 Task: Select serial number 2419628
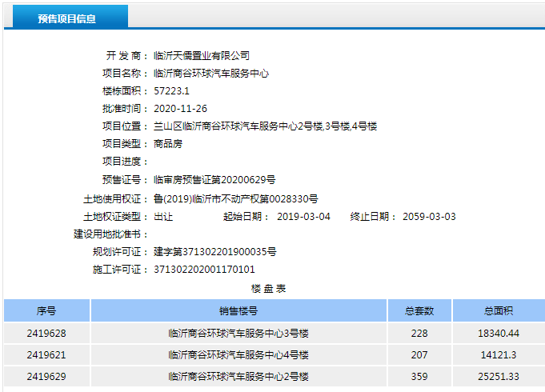click(x=46, y=334)
